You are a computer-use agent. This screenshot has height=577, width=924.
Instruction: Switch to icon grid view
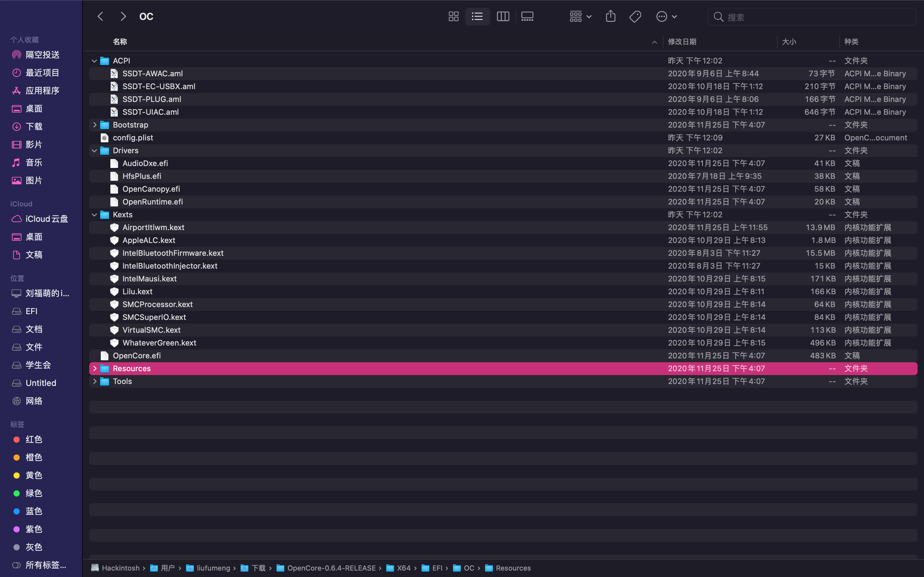click(453, 16)
